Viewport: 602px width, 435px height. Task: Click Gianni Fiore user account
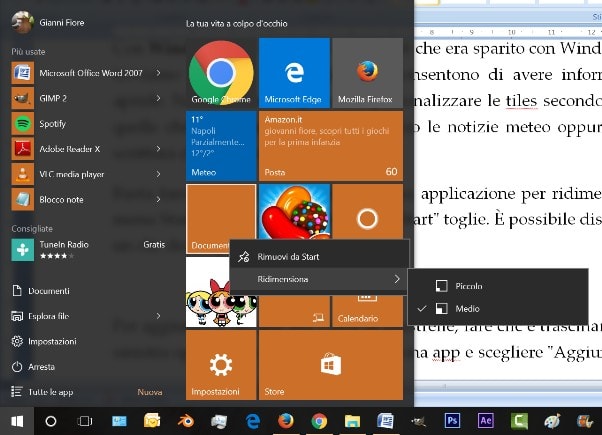tap(48, 23)
